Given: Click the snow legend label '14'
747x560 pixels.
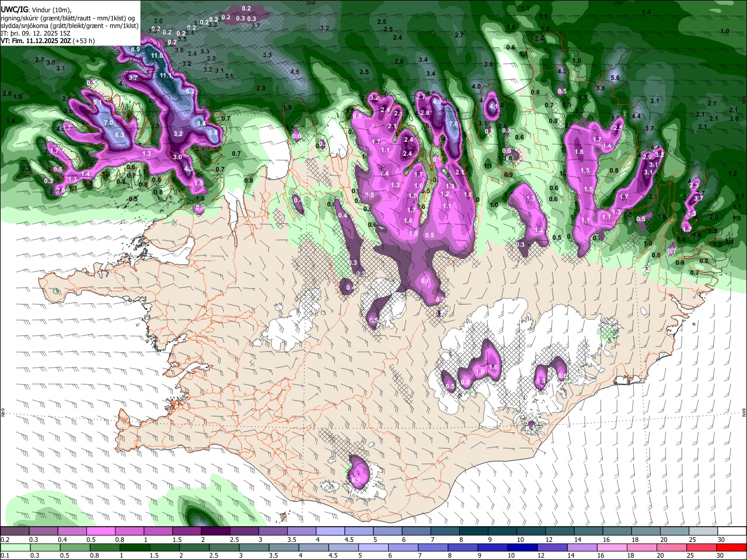Looking at the screenshot, I should click(578, 540).
